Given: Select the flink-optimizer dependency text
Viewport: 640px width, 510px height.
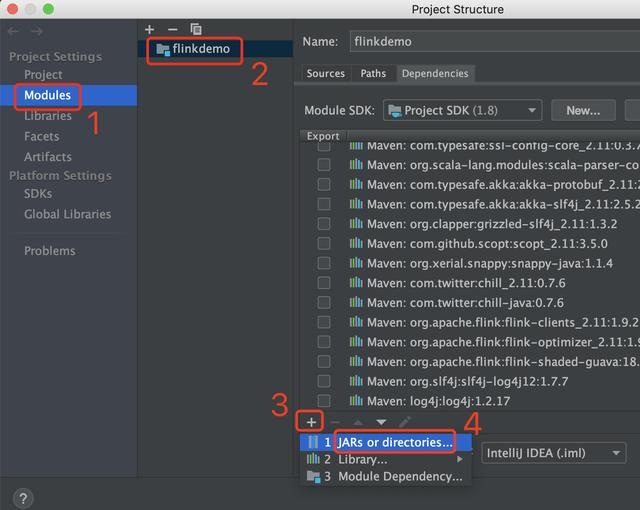Looking at the screenshot, I should [x=503, y=342].
